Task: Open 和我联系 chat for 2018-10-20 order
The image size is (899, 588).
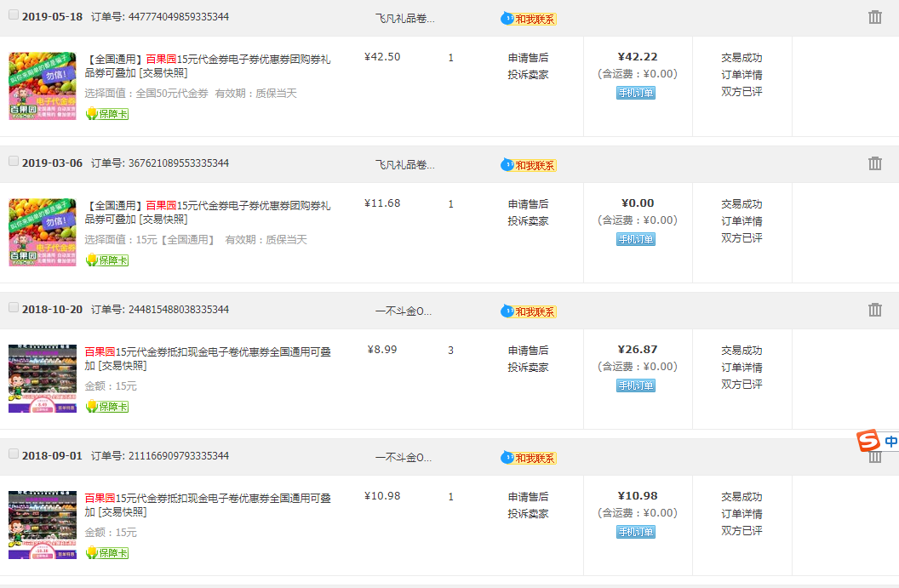Action: tap(529, 311)
